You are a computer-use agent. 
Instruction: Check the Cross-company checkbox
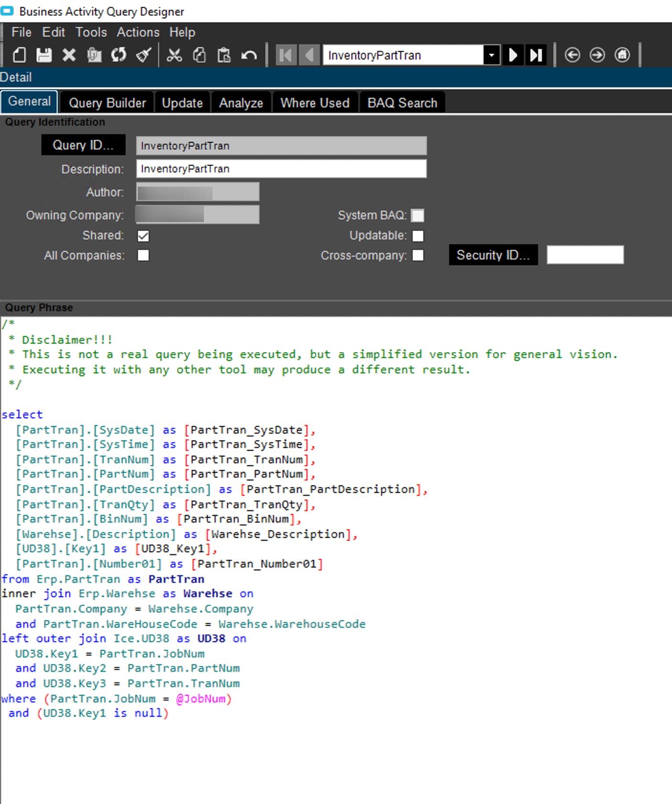[418, 256]
